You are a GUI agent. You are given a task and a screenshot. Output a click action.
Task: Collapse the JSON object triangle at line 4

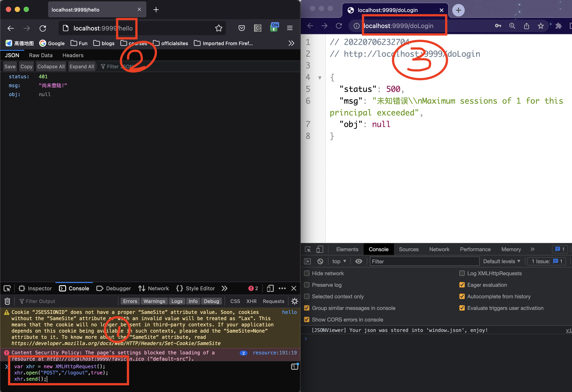[320, 78]
